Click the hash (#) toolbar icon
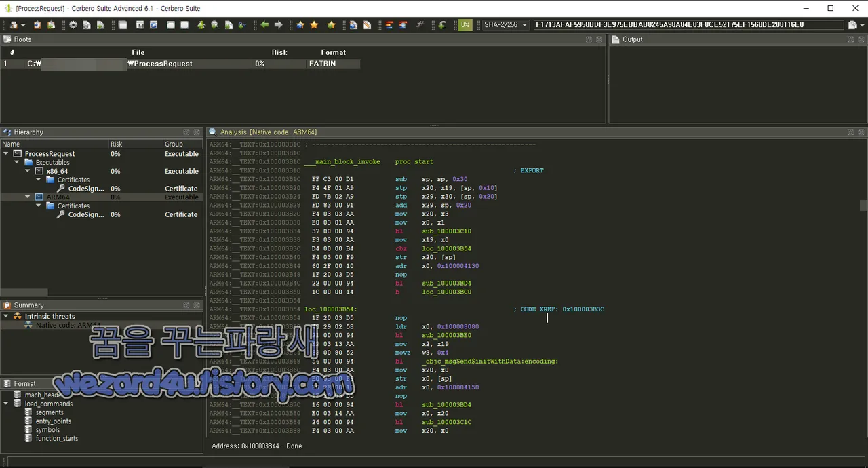This screenshot has width=868, height=468. (420, 24)
